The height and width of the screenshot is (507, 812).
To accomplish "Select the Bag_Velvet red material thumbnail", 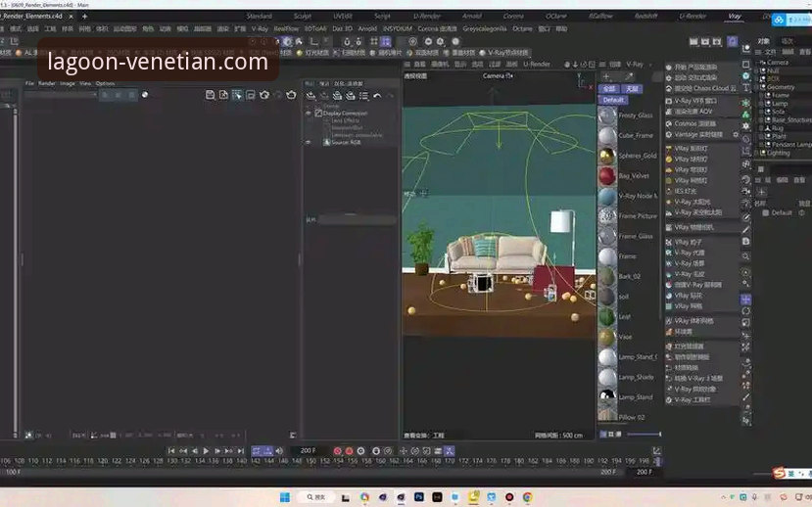I will (x=607, y=176).
